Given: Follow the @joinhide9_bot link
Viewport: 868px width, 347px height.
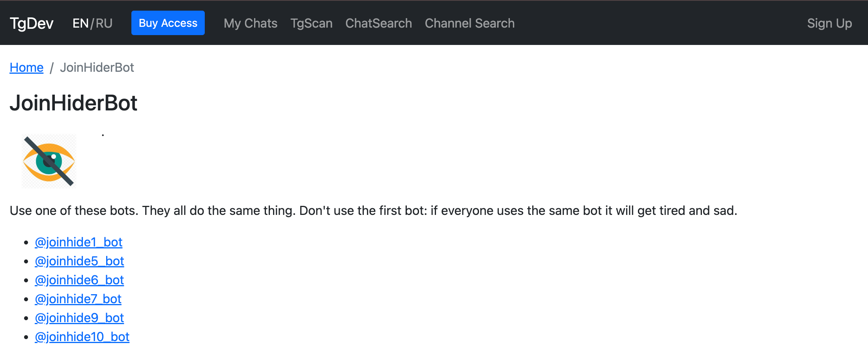Looking at the screenshot, I should (x=79, y=318).
